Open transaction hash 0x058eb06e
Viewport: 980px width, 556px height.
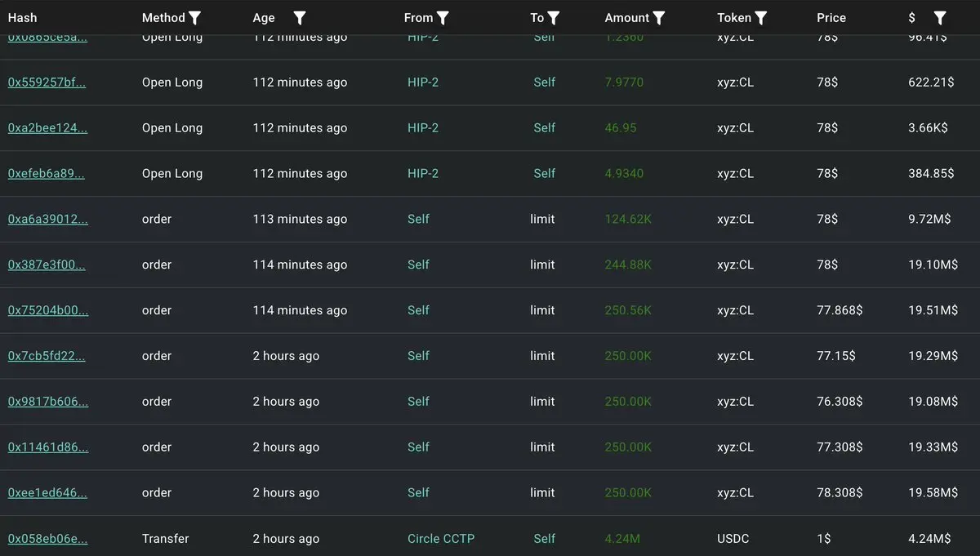(x=47, y=539)
